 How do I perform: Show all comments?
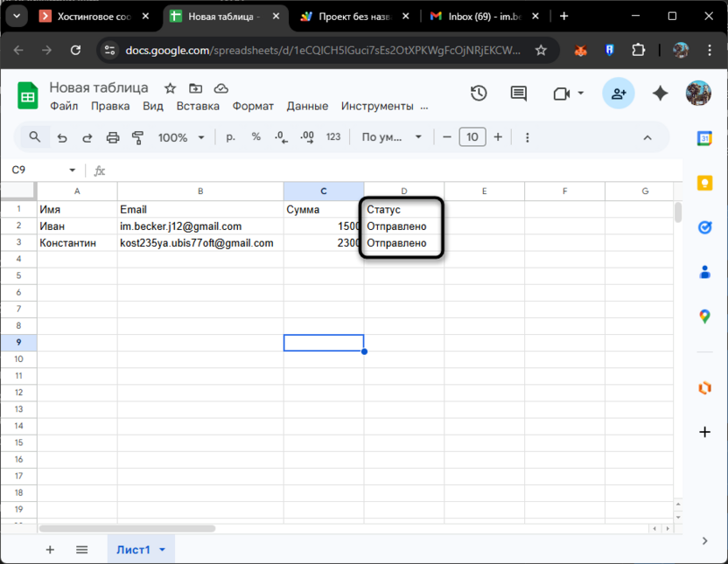(518, 94)
